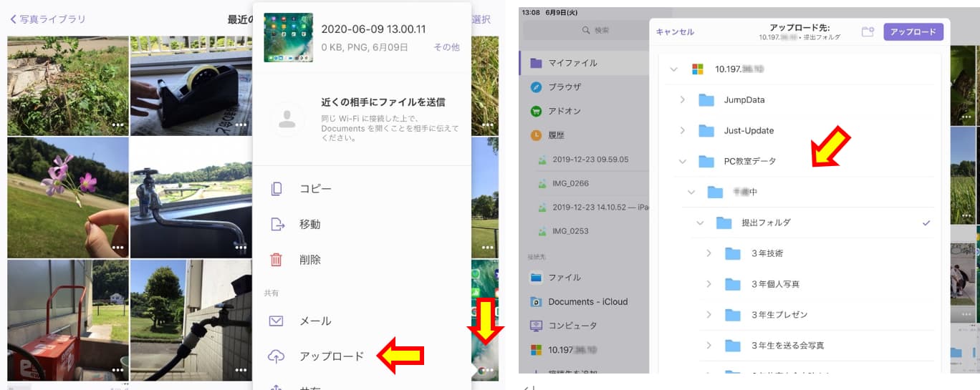This screenshot has width=980, height=390.
Task: Tap the その他 link
Action: (x=446, y=47)
